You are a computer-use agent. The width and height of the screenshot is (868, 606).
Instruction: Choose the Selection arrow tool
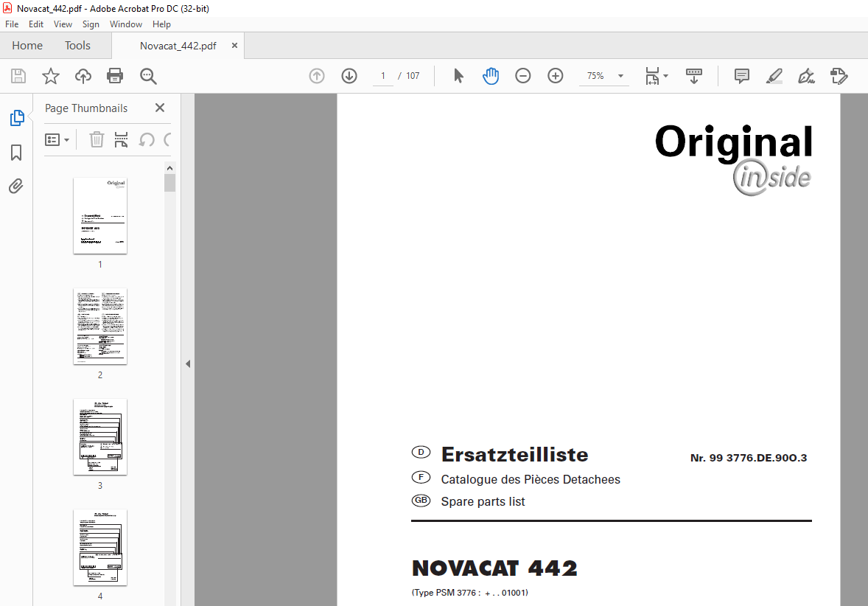(x=458, y=76)
